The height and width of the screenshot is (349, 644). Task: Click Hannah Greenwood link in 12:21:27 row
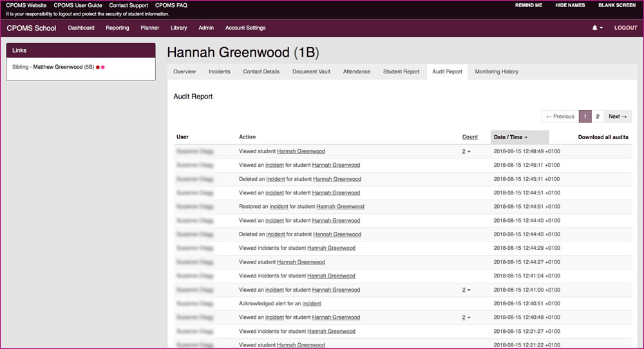pyautogui.click(x=332, y=332)
